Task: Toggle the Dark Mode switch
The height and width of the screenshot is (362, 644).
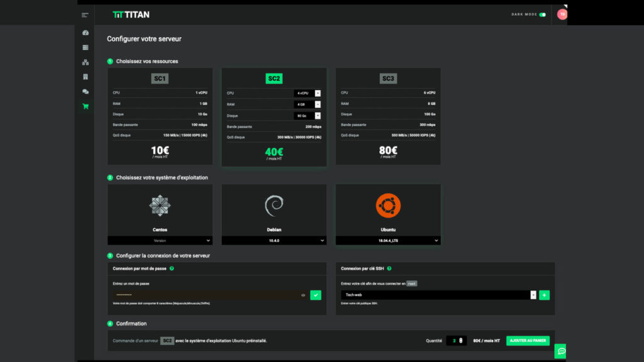Action: point(542,14)
